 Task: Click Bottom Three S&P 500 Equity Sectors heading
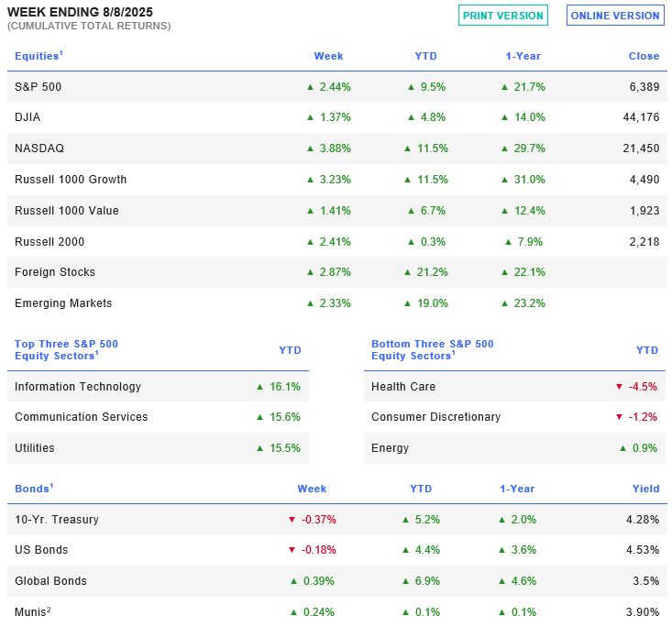point(433,350)
